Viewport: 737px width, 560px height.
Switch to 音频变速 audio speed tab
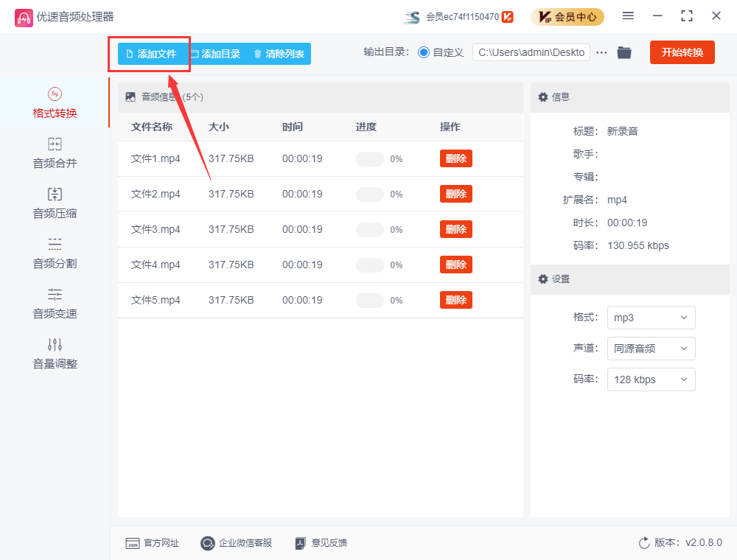pos(55,304)
